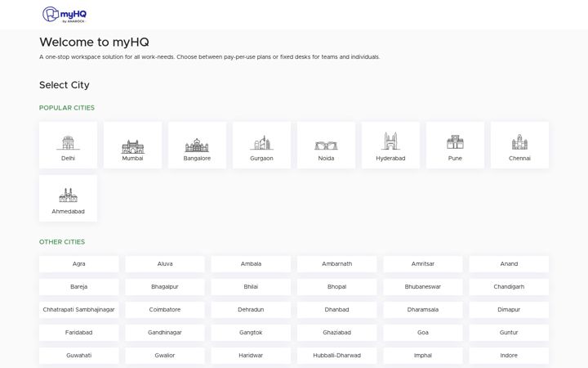Pick Hubballi-Dharwad city
This screenshot has width=588, height=368.
[x=336, y=356]
